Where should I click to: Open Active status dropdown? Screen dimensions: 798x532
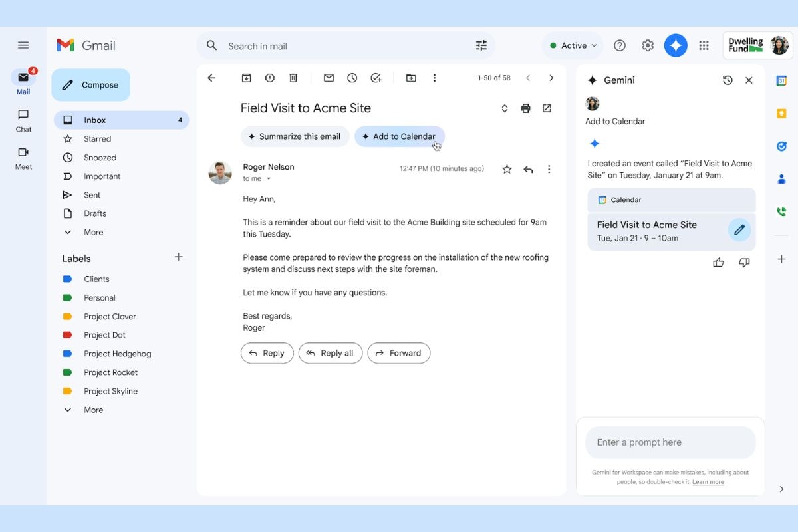point(573,45)
